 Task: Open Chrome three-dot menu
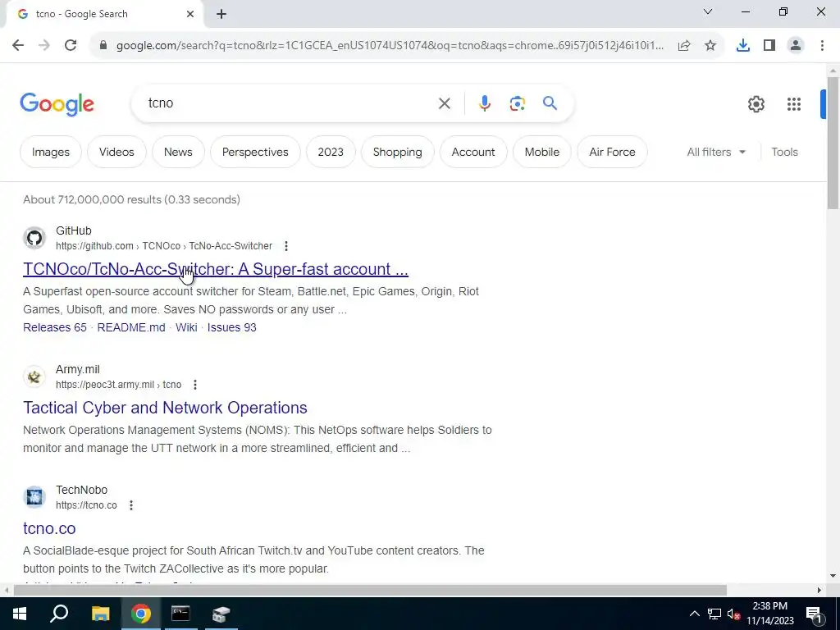pyautogui.click(x=822, y=46)
